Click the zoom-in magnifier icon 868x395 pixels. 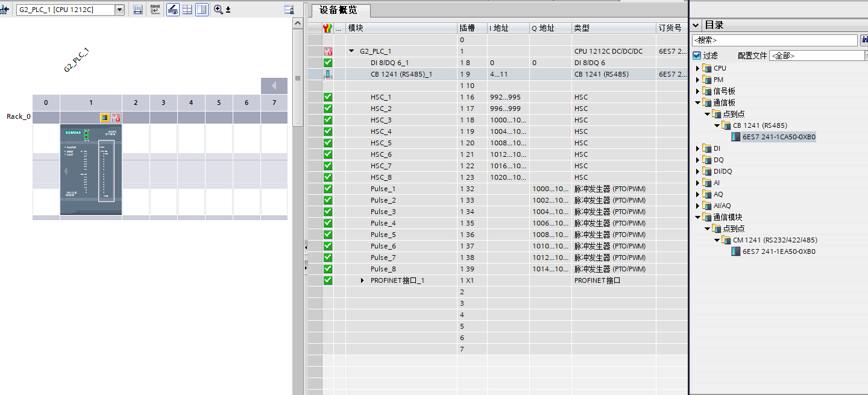(x=218, y=10)
